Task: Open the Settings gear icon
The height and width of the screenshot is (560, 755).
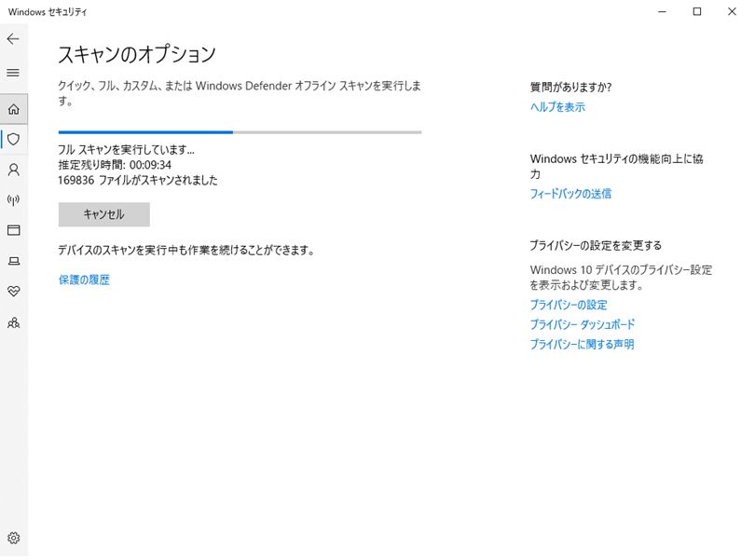Action: (x=13, y=538)
